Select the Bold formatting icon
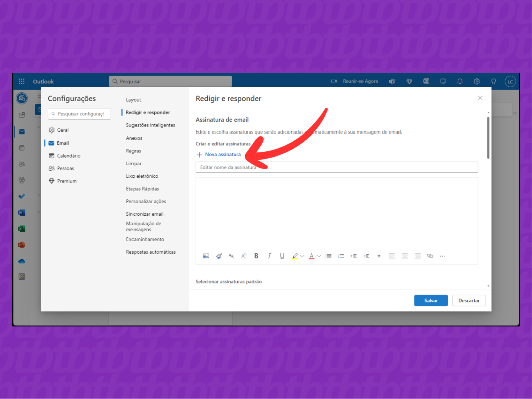Image resolution: width=532 pixels, height=399 pixels. pyautogui.click(x=256, y=256)
